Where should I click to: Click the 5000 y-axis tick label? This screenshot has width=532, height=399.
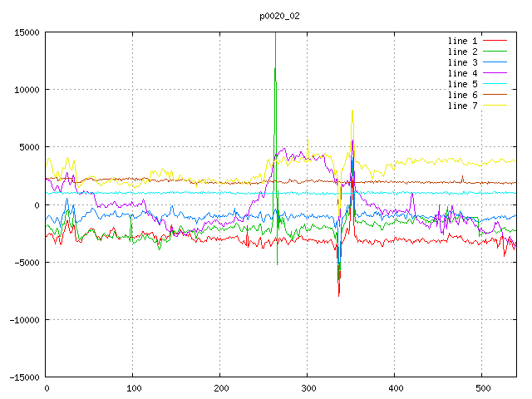click(28, 147)
